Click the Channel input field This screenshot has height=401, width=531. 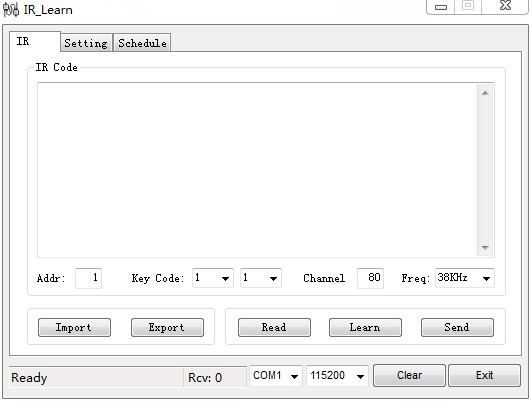[370, 278]
